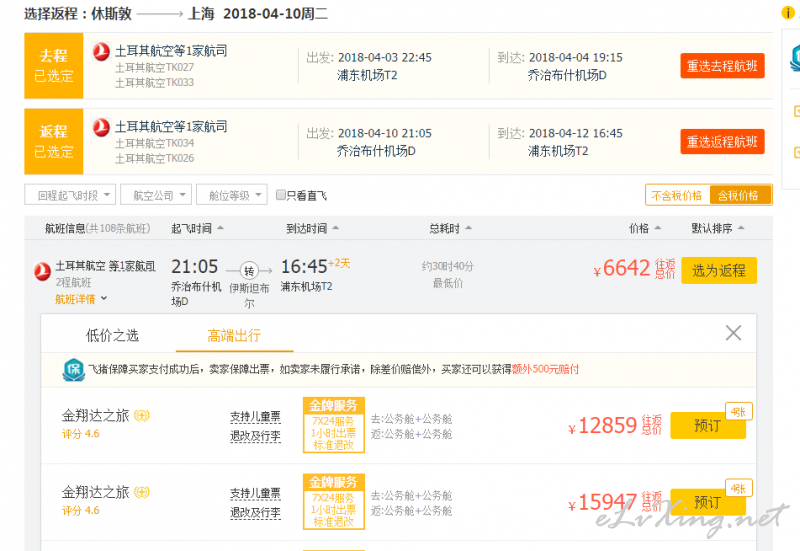Screen dimensions: 800x551
Task: Click the Fliggy guarantee shield icon
Action: [73, 369]
